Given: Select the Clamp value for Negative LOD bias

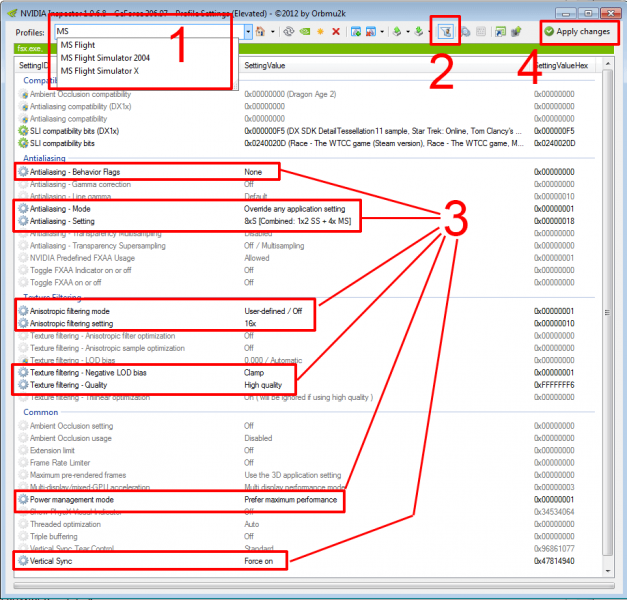Looking at the screenshot, I should [254, 372].
